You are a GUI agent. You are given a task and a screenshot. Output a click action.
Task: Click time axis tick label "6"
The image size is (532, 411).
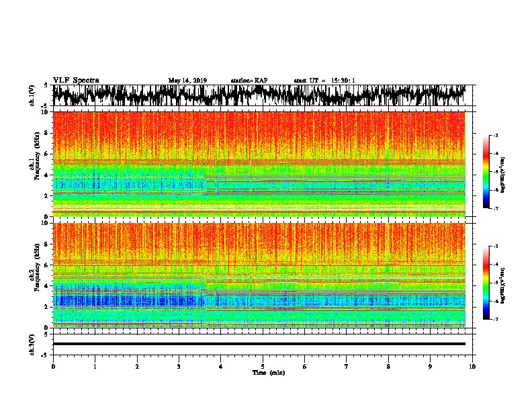point(305,367)
